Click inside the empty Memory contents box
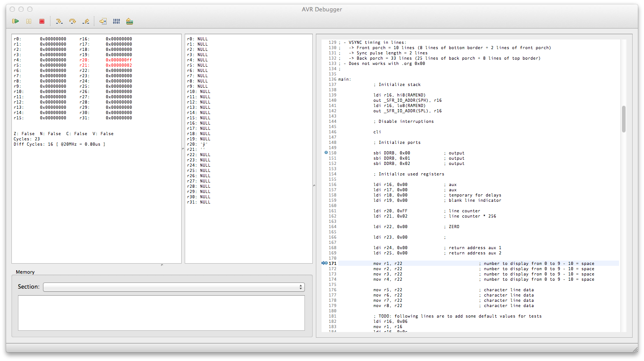 click(x=161, y=313)
